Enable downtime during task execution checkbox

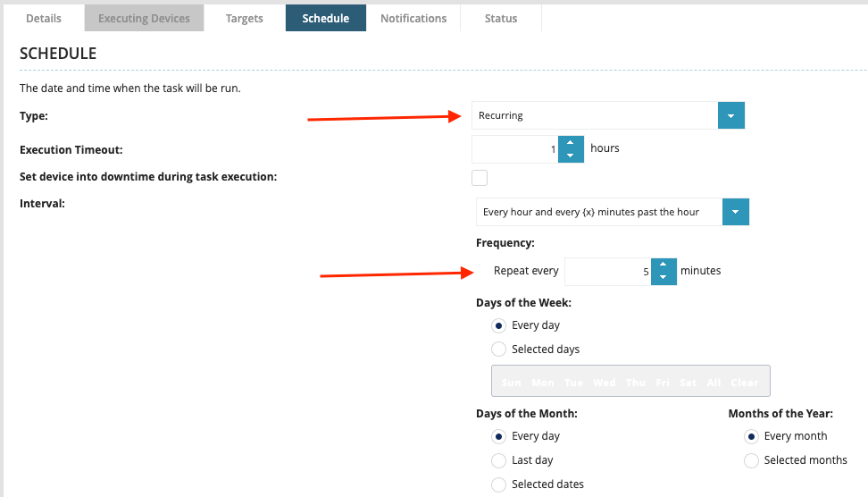click(480, 177)
